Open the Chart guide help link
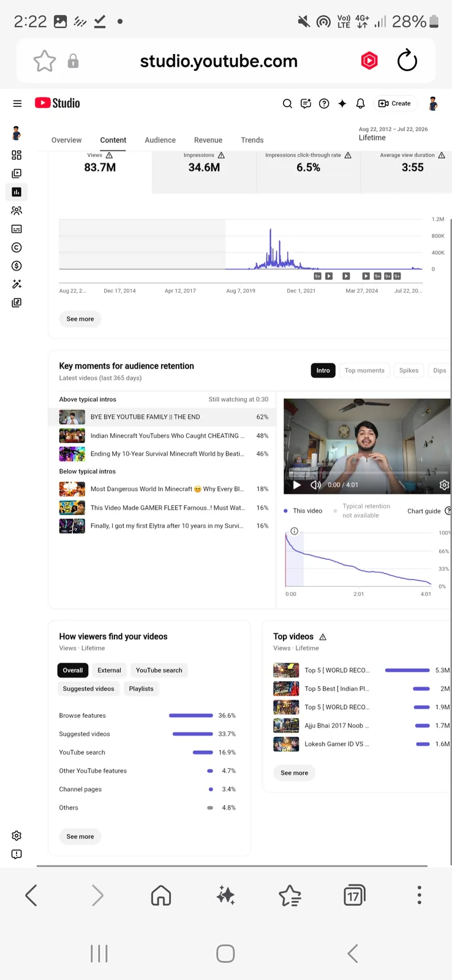The width and height of the screenshot is (452, 980). tap(429, 511)
